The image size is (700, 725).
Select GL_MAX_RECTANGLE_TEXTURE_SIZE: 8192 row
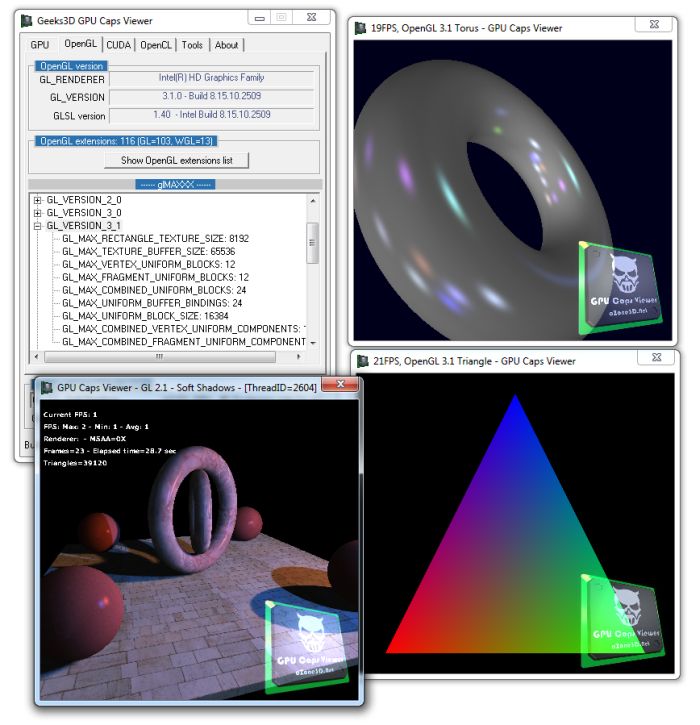(x=155, y=239)
